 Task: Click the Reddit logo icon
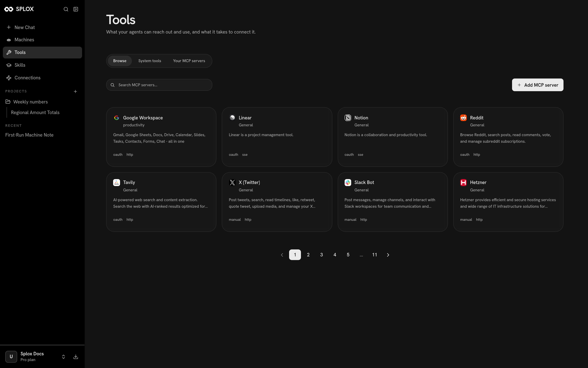click(464, 118)
